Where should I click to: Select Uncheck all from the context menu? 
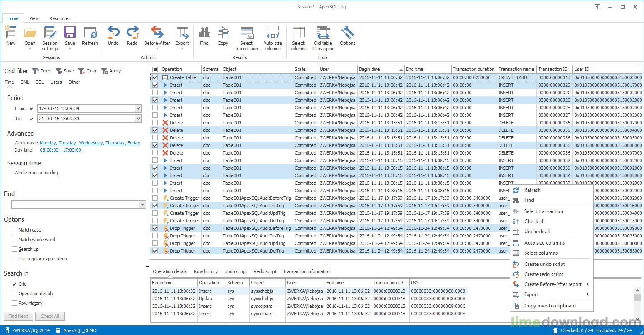[537, 232]
